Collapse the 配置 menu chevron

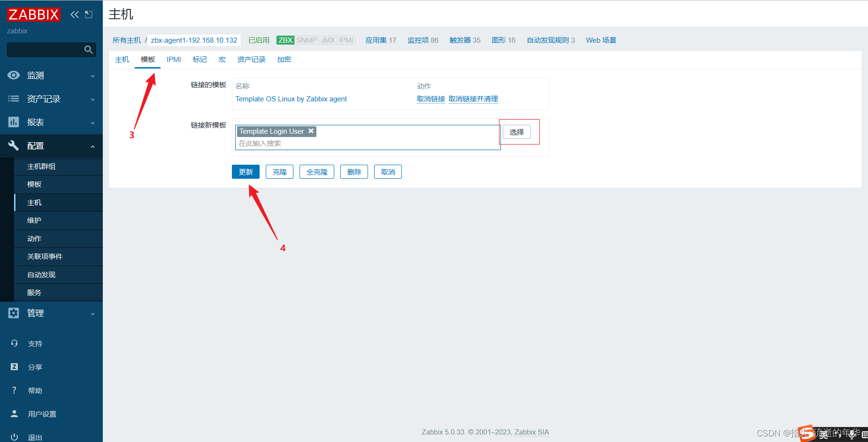[92, 146]
